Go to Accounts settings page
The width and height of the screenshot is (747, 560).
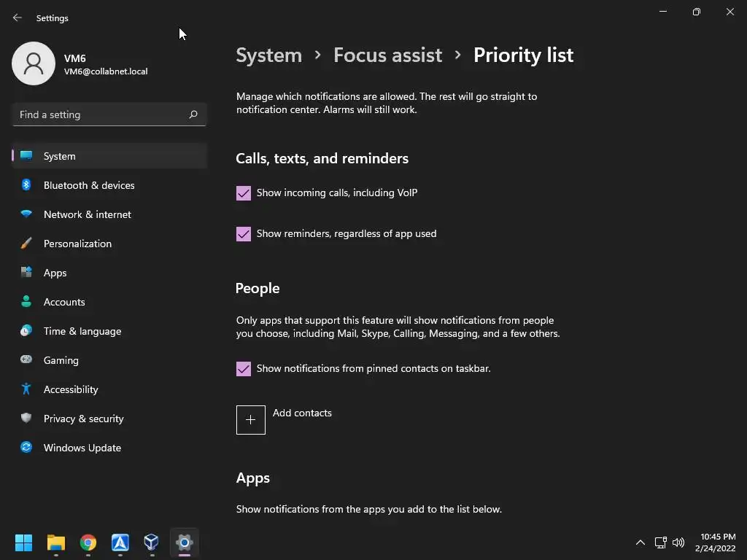[x=64, y=302]
